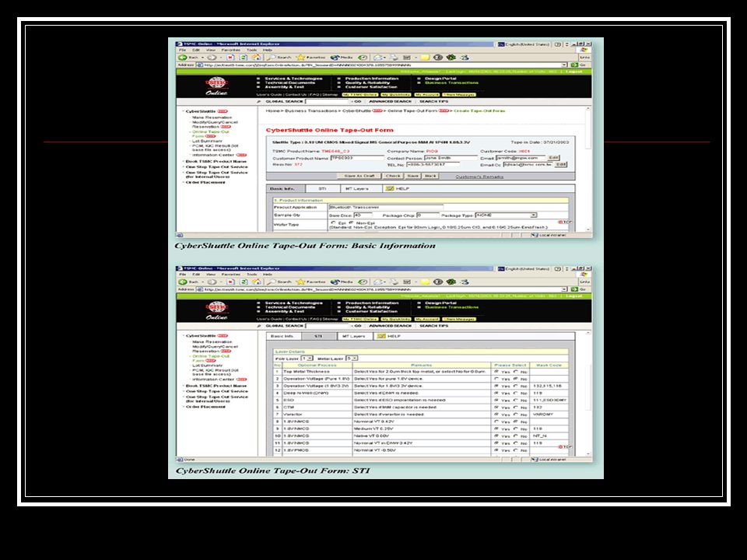747x560 pixels.
Task: Click the HELP book icon in the STI window
Action: tap(381, 336)
